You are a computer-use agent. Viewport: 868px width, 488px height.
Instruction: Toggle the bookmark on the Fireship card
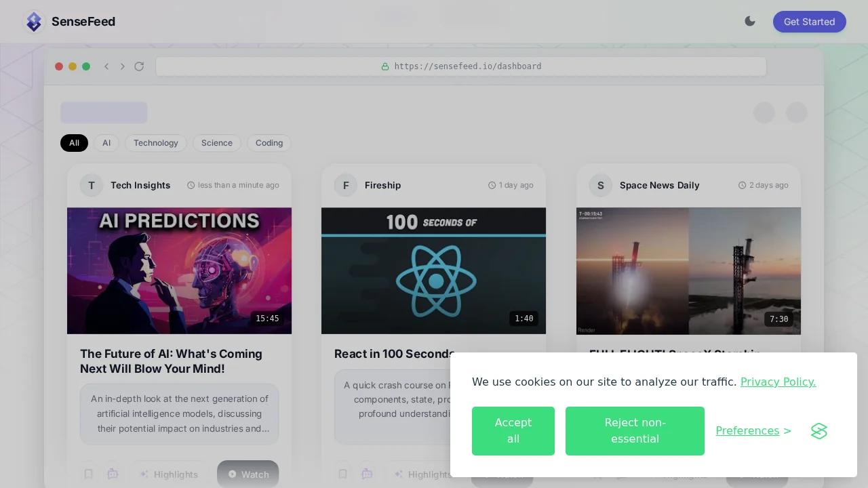(342, 474)
